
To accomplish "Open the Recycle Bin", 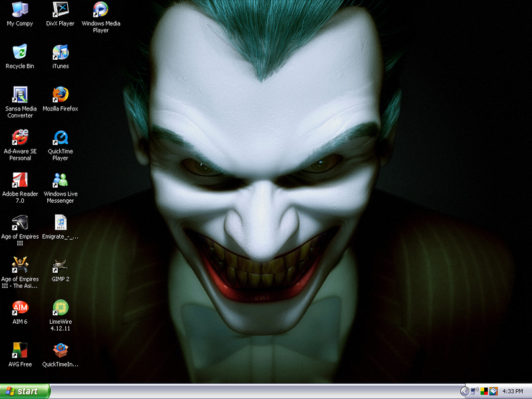I will tap(20, 53).
